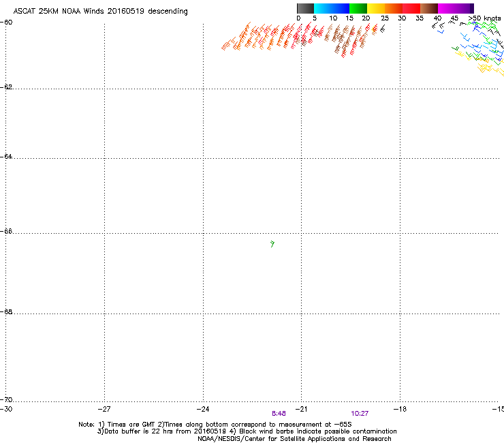Click the -60 latitude axis label
This screenshot has height=443, width=504.
click(6, 22)
